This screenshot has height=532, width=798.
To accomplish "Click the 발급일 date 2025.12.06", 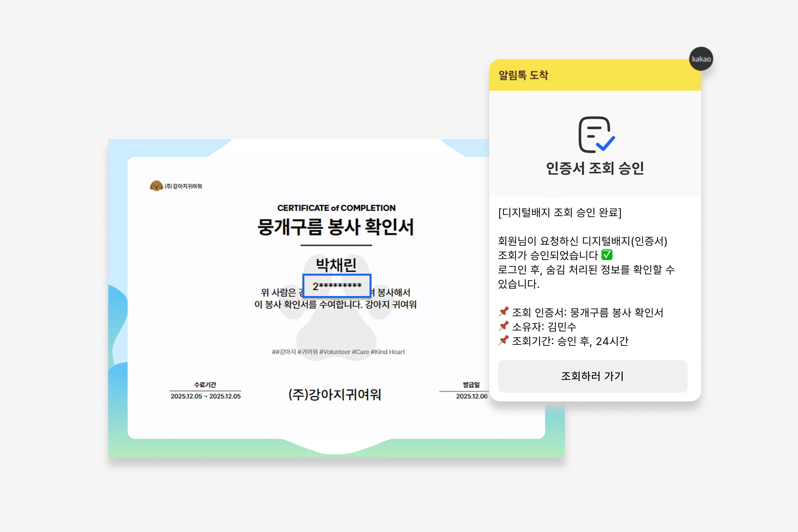I will point(471,396).
